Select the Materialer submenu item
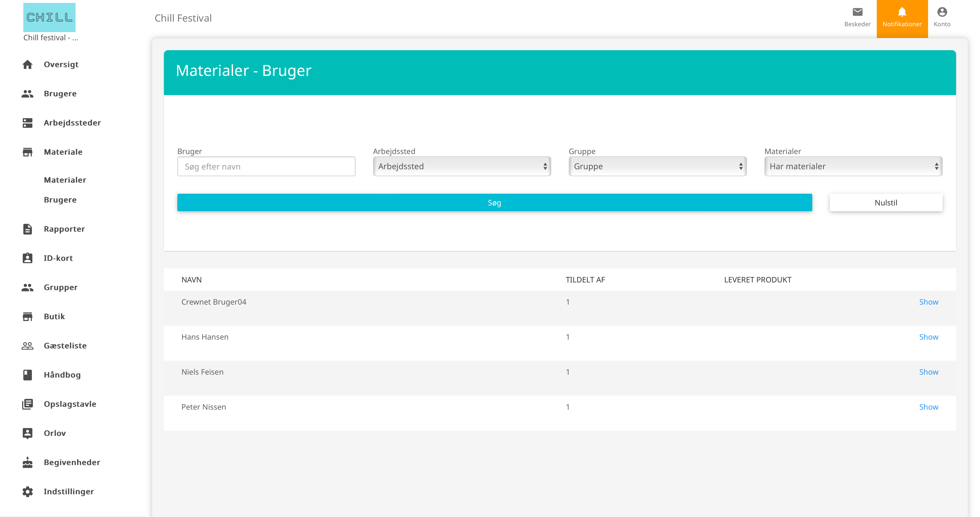This screenshot has width=980, height=517. 65,180
